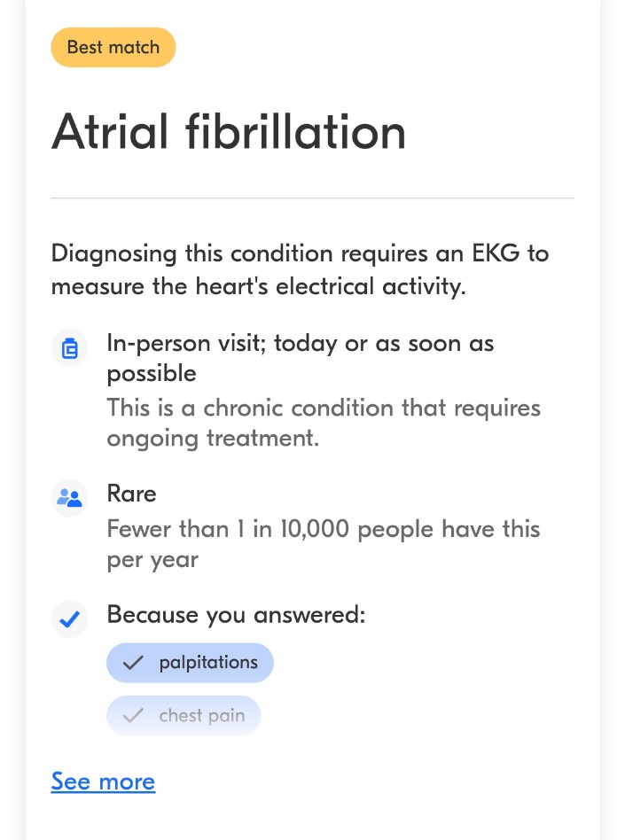Click the blue checkmark circle icon

69,619
